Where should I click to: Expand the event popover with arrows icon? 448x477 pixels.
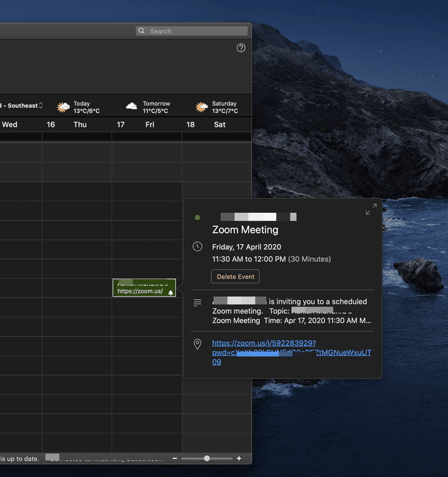click(371, 209)
